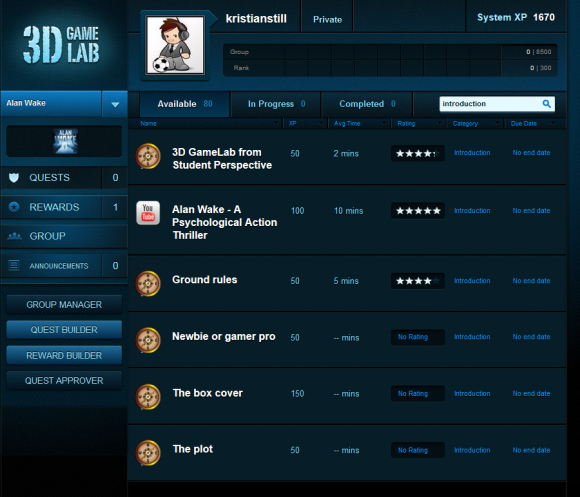Click the Quests shield icon in sidebar

point(14,178)
